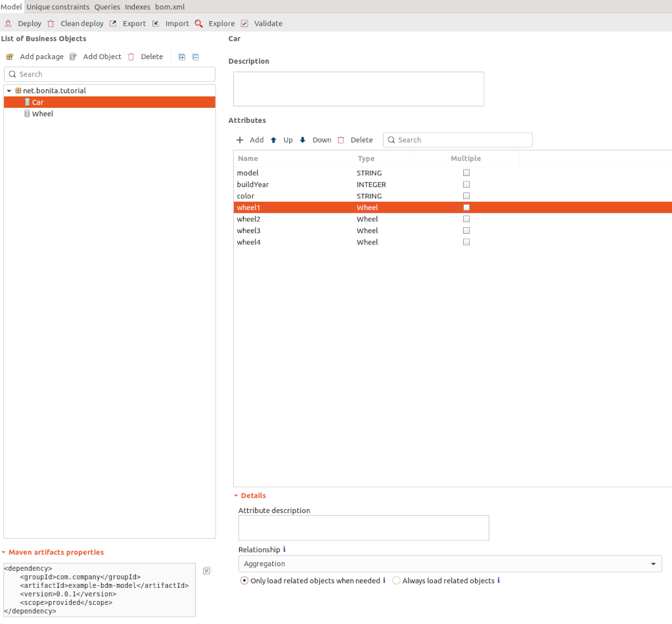Expand all business objects icon

pos(182,57)
